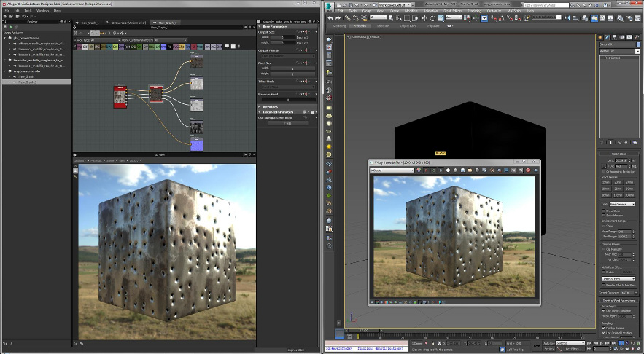Viewport: 644px width, 354px height.
Task: Click Undo in the 3ds Max toolbar
Action: 330,18
